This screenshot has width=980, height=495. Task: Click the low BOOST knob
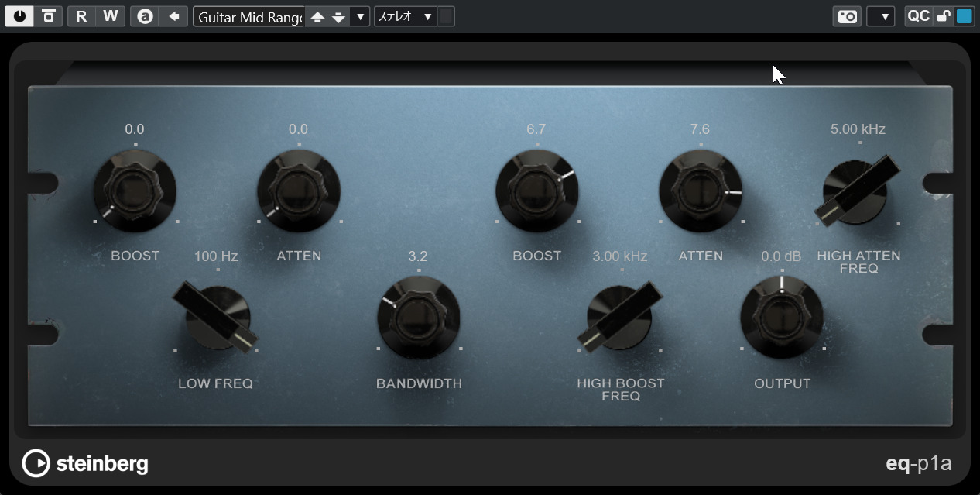[135, 190]
